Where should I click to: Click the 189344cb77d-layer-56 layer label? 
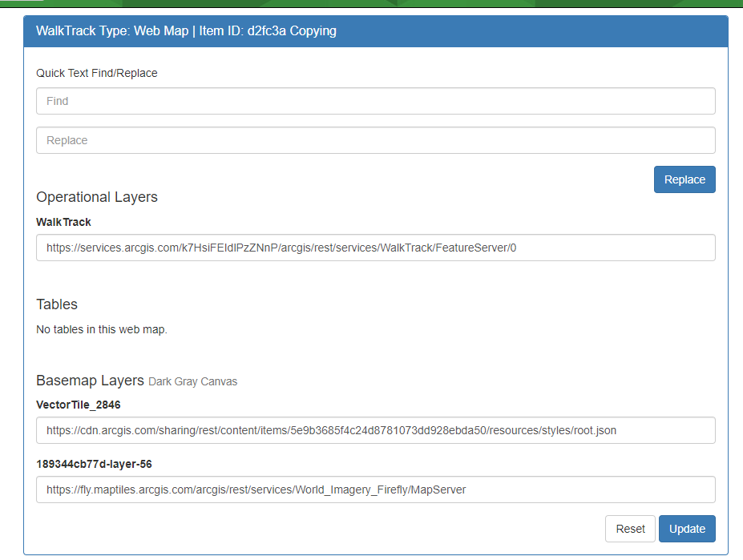pos(94,464)
